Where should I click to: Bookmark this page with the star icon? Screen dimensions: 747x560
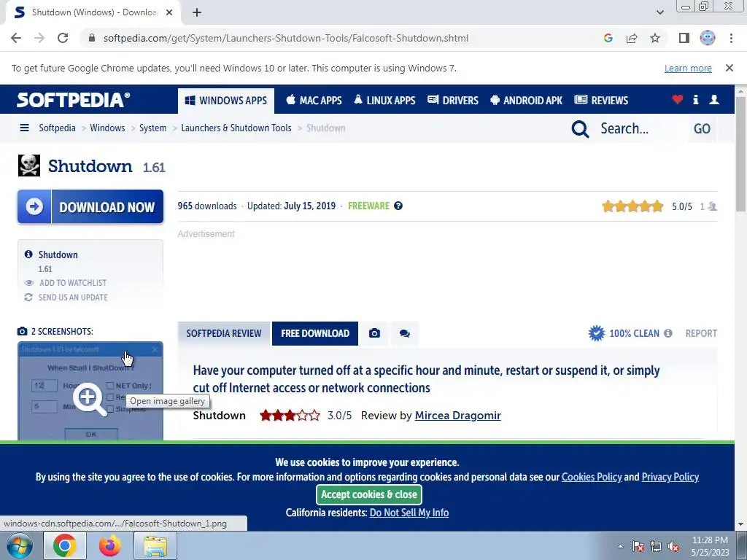655,38
